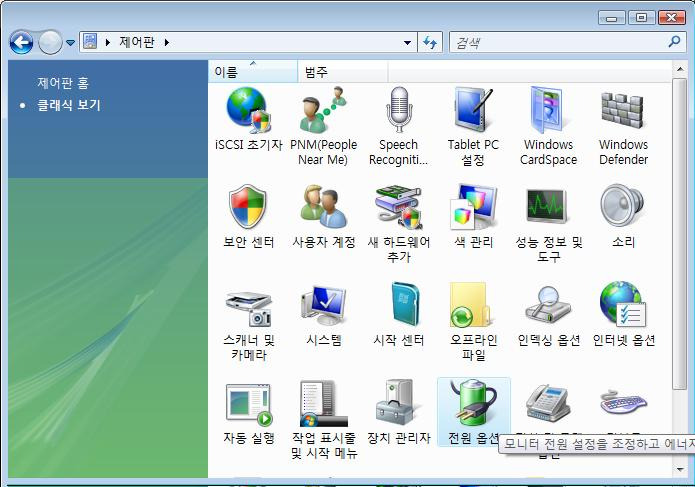Screen dimensions: 695x487
Task: Expand the address bar history dropdown
Action: click(x=407, y=43)
